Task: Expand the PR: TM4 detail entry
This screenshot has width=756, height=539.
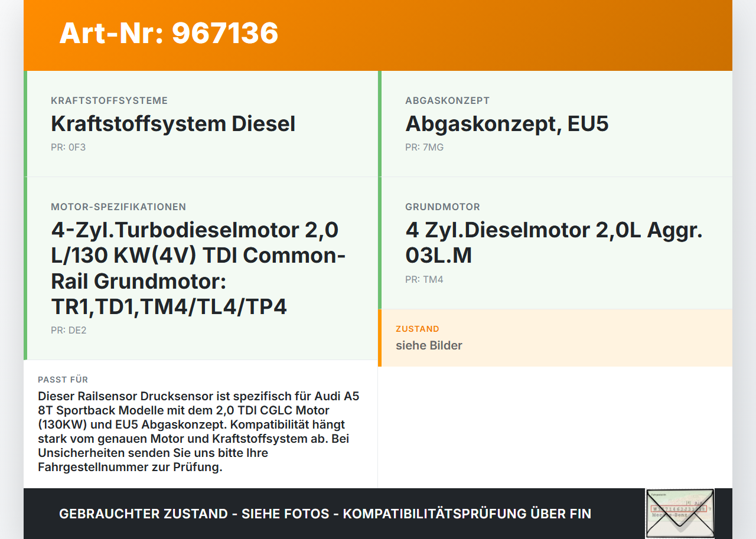Action: coord(424,279)
